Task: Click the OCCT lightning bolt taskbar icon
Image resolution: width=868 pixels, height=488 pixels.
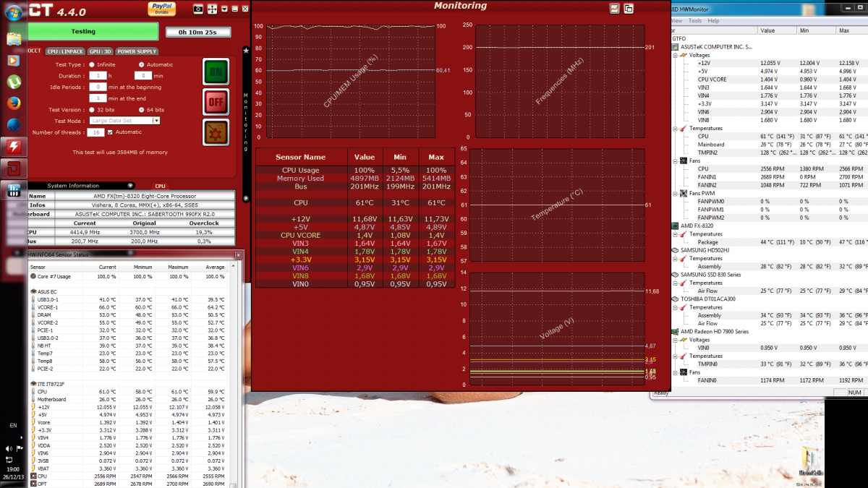Action: [x=13, y=147]
